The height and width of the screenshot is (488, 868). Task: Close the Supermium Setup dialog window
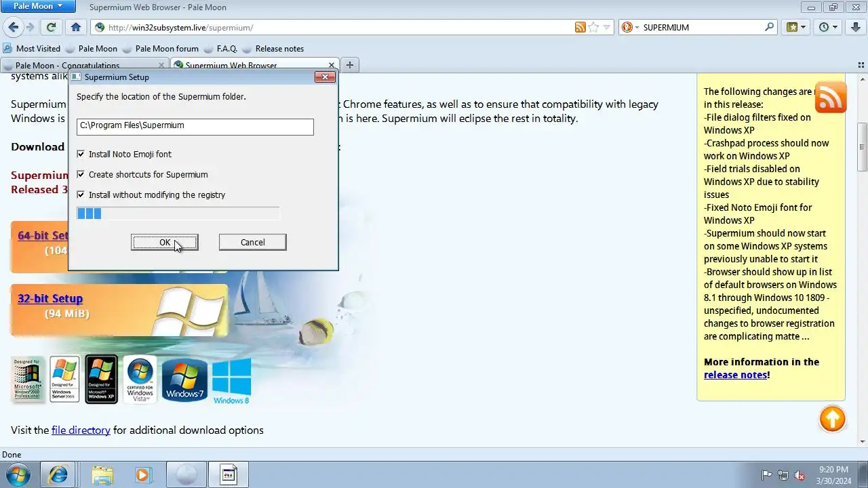(325, 77)
